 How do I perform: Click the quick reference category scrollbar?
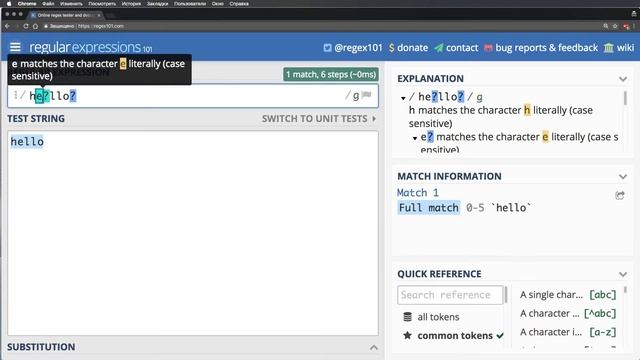click(506, 295)
